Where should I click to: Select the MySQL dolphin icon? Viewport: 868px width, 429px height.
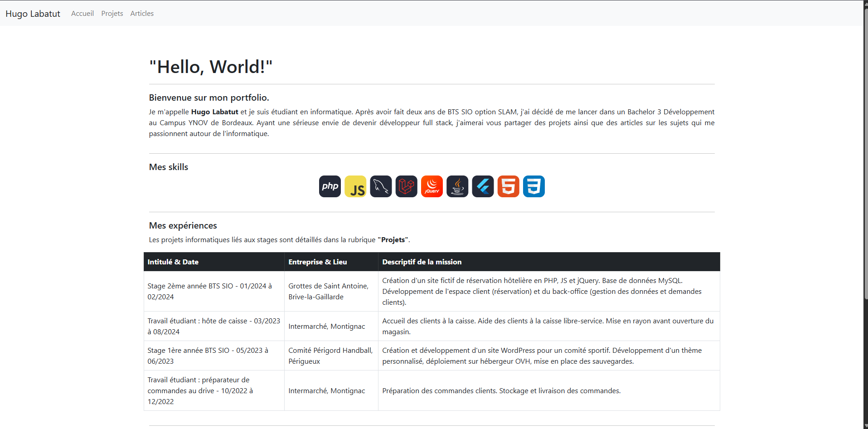tap(381, 186)
